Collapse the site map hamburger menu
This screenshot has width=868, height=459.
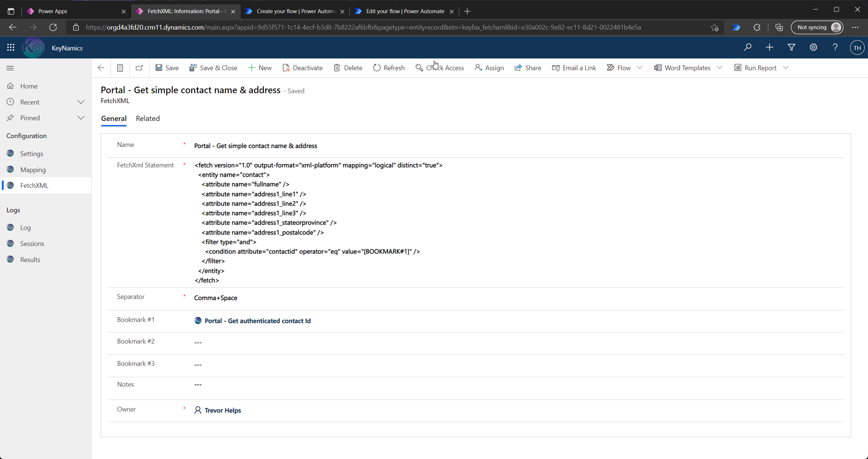(x=10, y=68)
